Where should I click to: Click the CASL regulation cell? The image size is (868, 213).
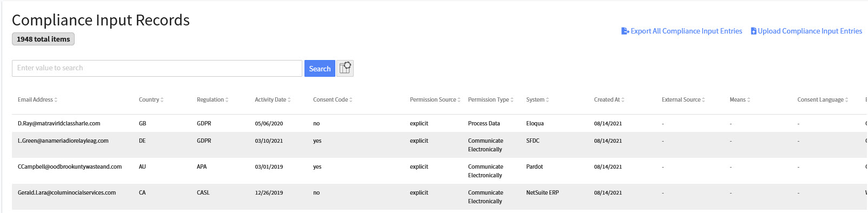[203, 193]
